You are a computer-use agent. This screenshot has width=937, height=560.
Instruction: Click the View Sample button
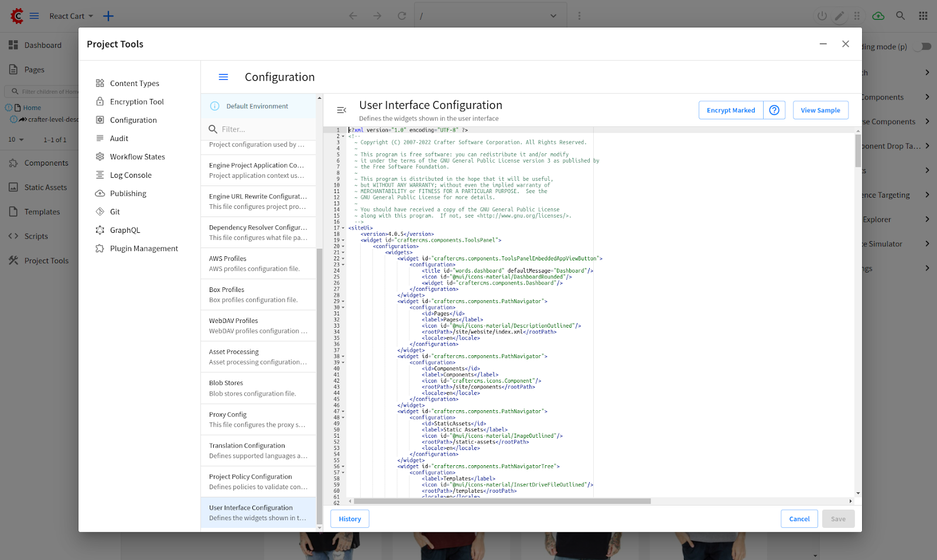point(820,110)
